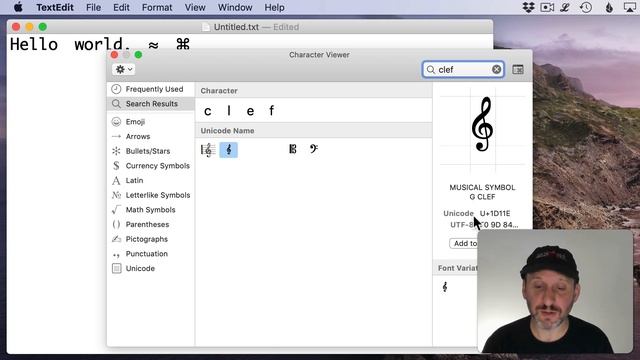Open the Unicode category
Screen dimensions: 640x360
pos(151,269)
